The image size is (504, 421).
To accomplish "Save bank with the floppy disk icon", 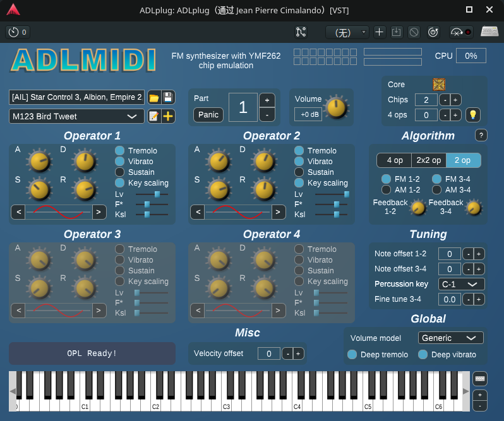I will 168,98.
